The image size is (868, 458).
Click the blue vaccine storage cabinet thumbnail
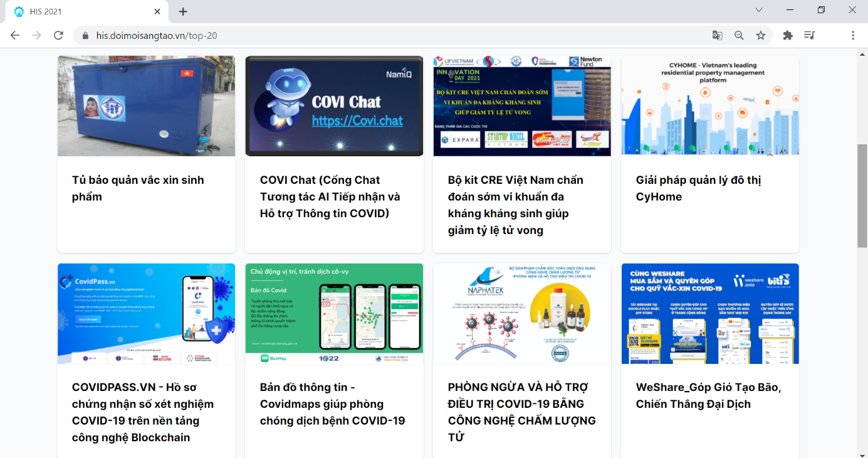click(x=146, y=106)
